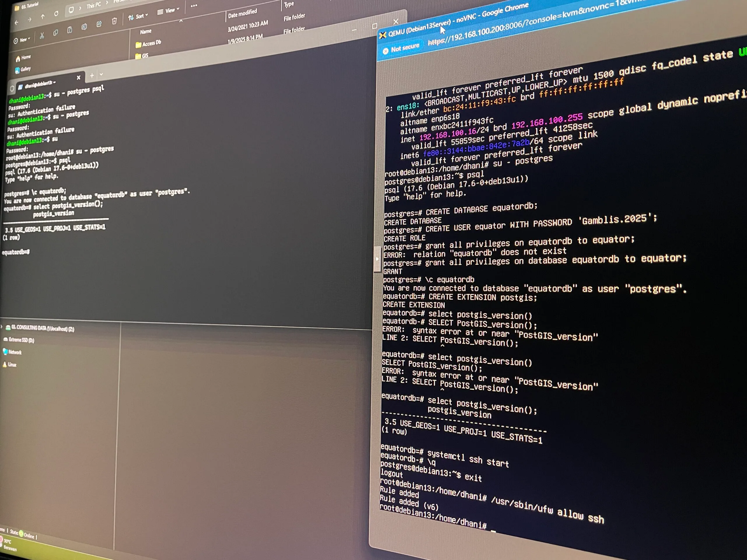Open terminal new-tab profile dropdown chevron
The height and width of the screenshot is (560, 747).
(x=101, y=75)
